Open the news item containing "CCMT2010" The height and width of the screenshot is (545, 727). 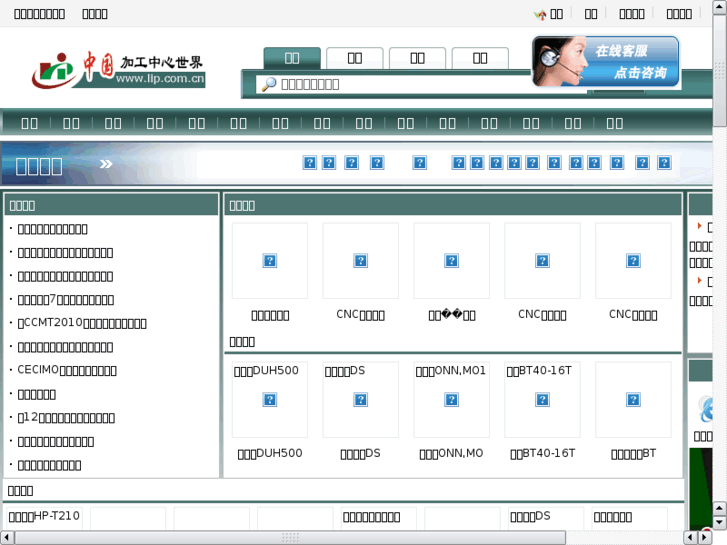tap(82, 323)
